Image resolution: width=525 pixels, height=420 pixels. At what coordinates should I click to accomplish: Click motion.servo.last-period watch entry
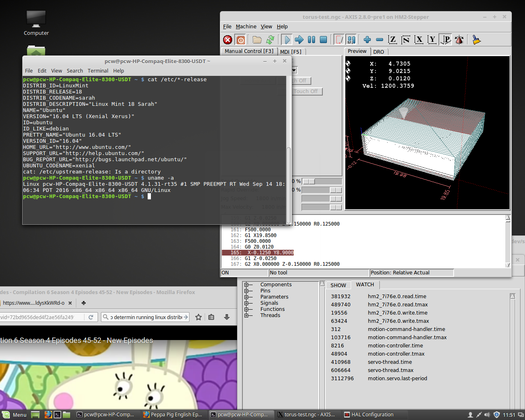tap(397, 379)
